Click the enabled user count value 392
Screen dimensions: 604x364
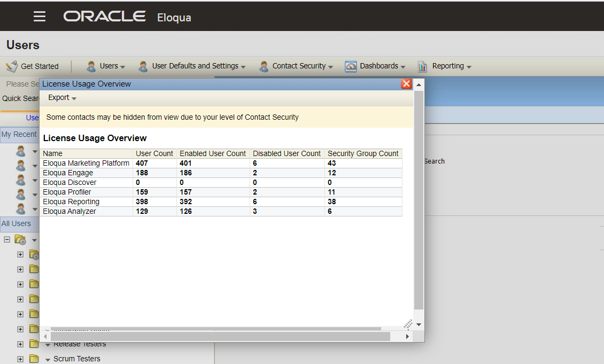pyautogui.click(x=185, y=202)
